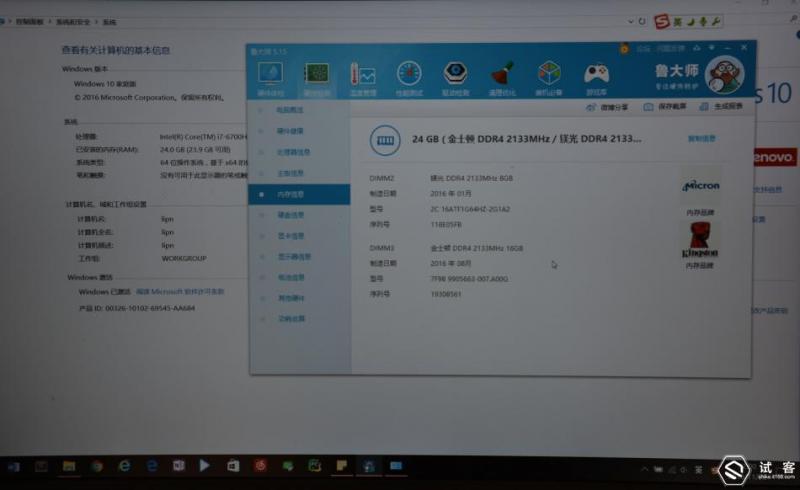Click 生成报表 to generate report
The width and height of the screenshot is (800, 490).
721,106
